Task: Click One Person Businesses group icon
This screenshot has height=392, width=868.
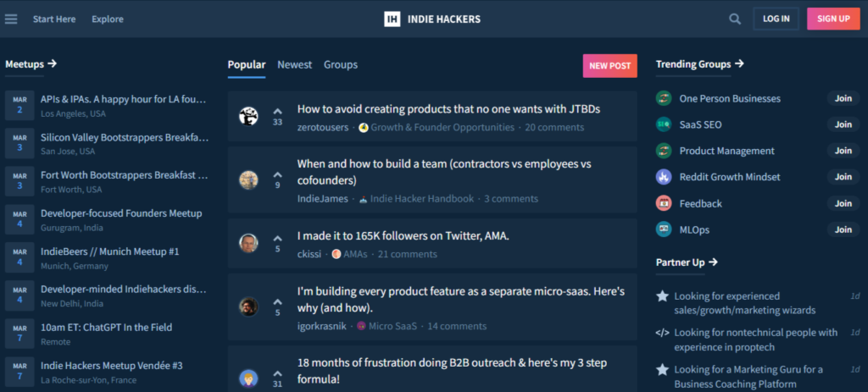Action: coord(664,98)
